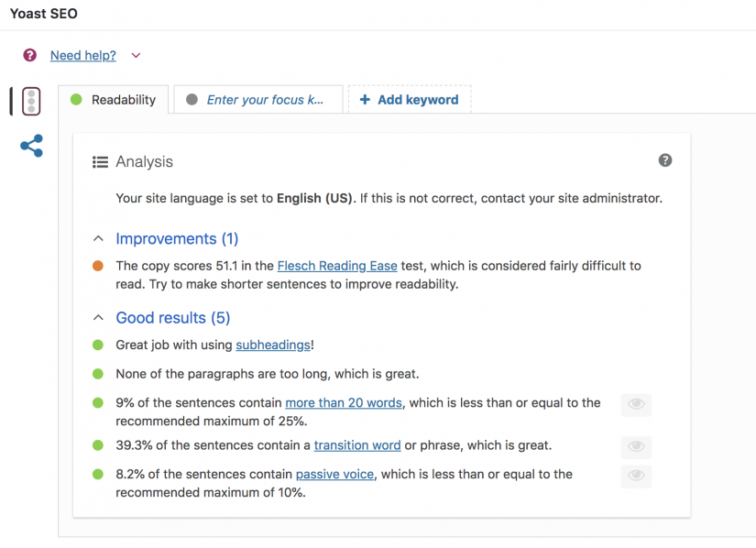This screenshot has height=548, width=756.
Task: Open the Flesch Reading Ease link
Action: tap(337, 265)
